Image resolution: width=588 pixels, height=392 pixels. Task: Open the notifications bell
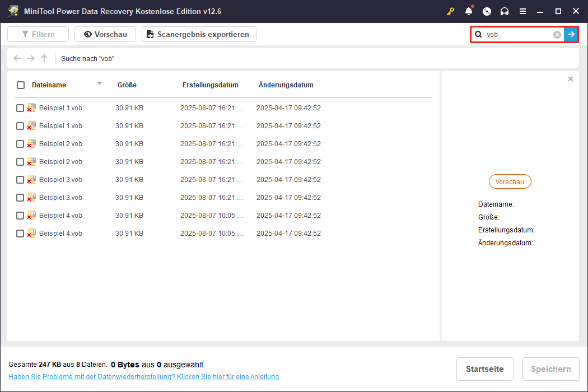click(469, 11)
